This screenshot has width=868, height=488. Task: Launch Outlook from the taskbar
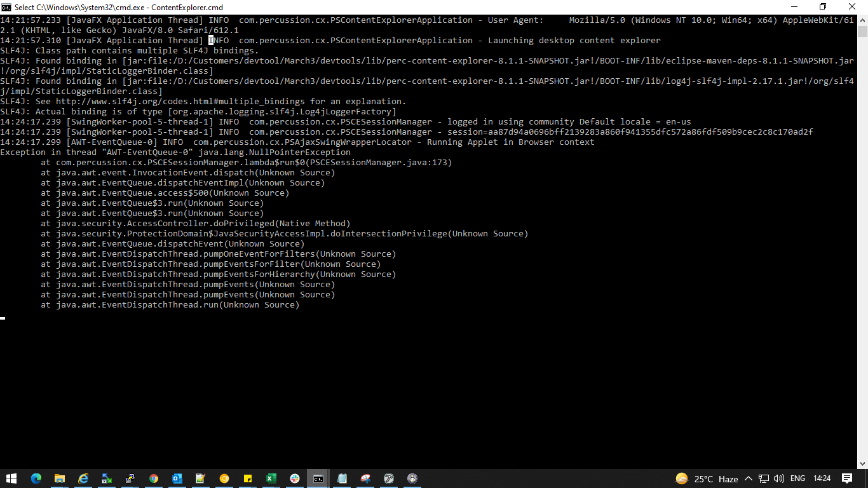click(177, 478)
